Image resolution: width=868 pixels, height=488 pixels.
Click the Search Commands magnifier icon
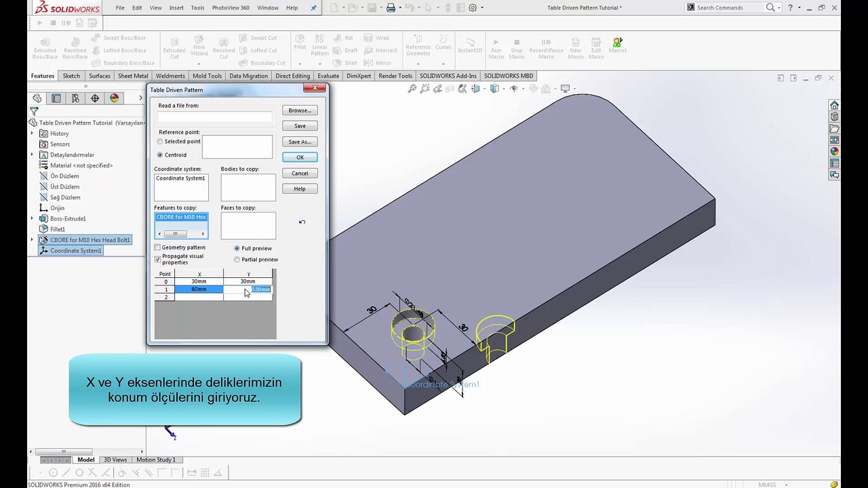[770, 7]
